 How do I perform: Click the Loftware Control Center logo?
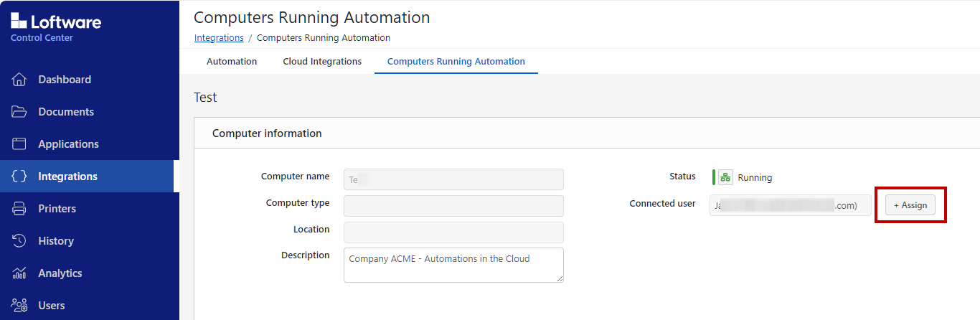click(56, 27)
